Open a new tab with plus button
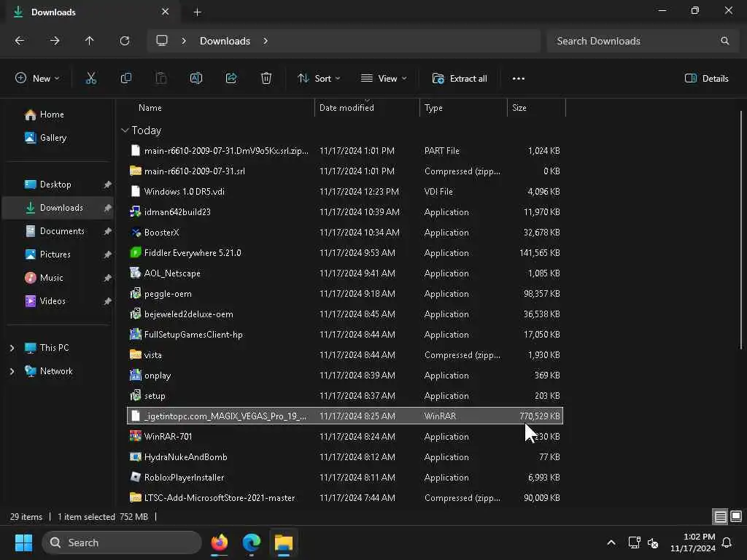The width and height of the screenshot is (747, 560). click(x=197, y=12)
